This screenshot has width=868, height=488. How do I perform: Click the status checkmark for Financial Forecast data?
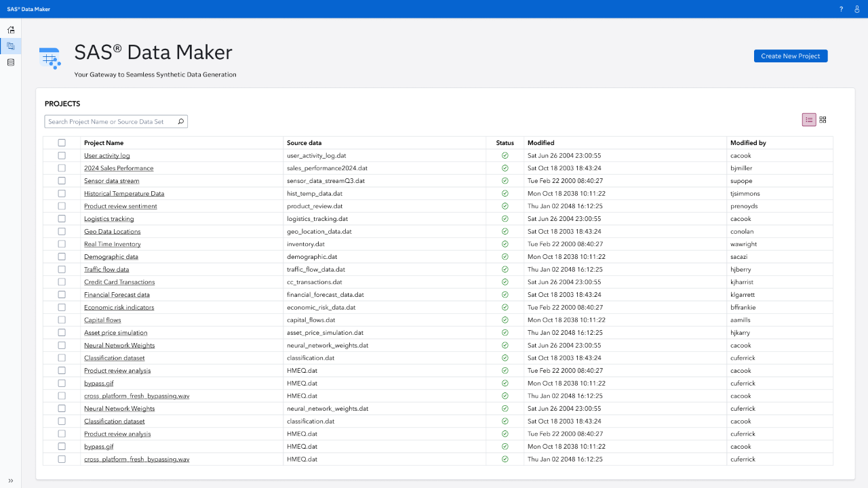click(505, 295)
